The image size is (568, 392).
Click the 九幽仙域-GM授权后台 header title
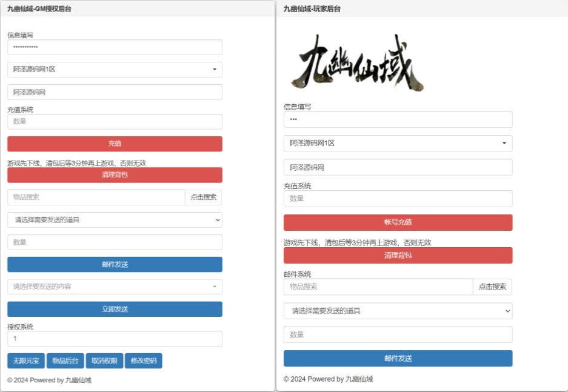[39, 8]
